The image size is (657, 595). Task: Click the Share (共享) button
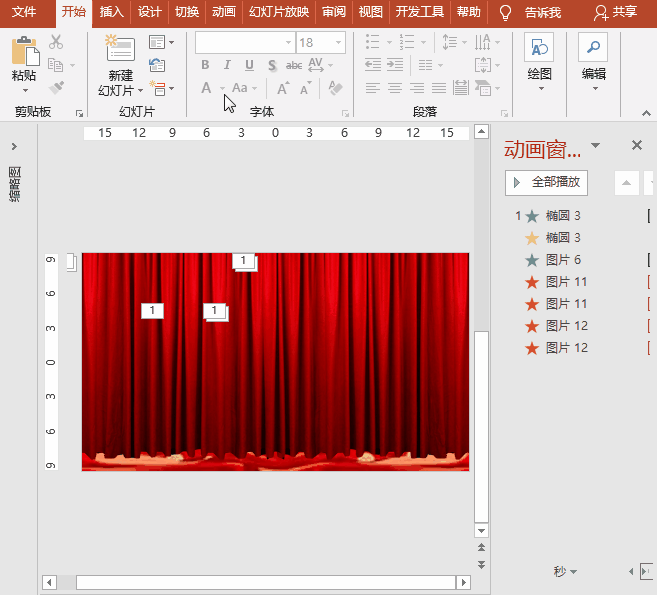pos(616,12)
